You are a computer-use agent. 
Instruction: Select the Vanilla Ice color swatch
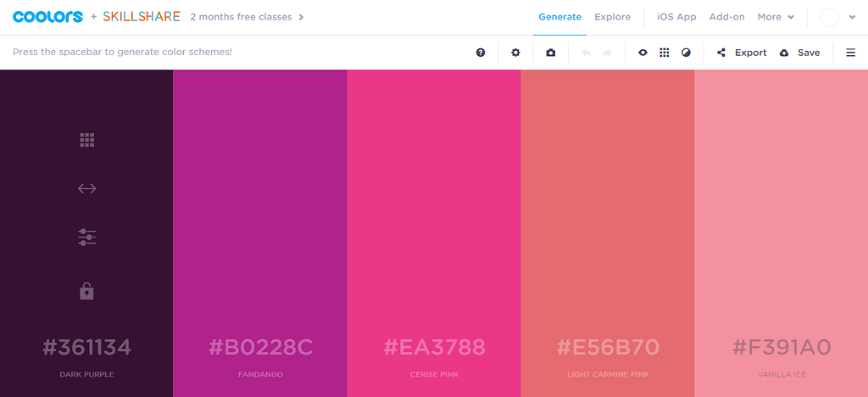pos(781,233)
